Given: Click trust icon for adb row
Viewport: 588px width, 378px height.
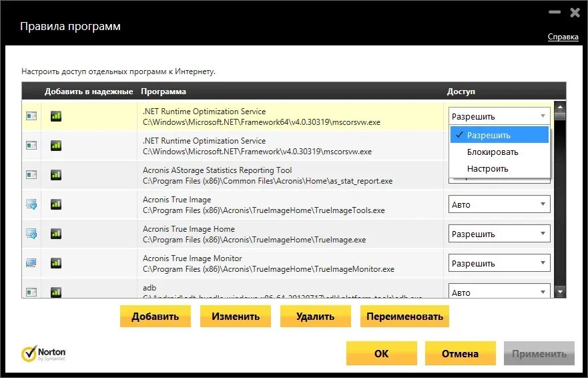Looking at the screenshot, I should 31,292.
